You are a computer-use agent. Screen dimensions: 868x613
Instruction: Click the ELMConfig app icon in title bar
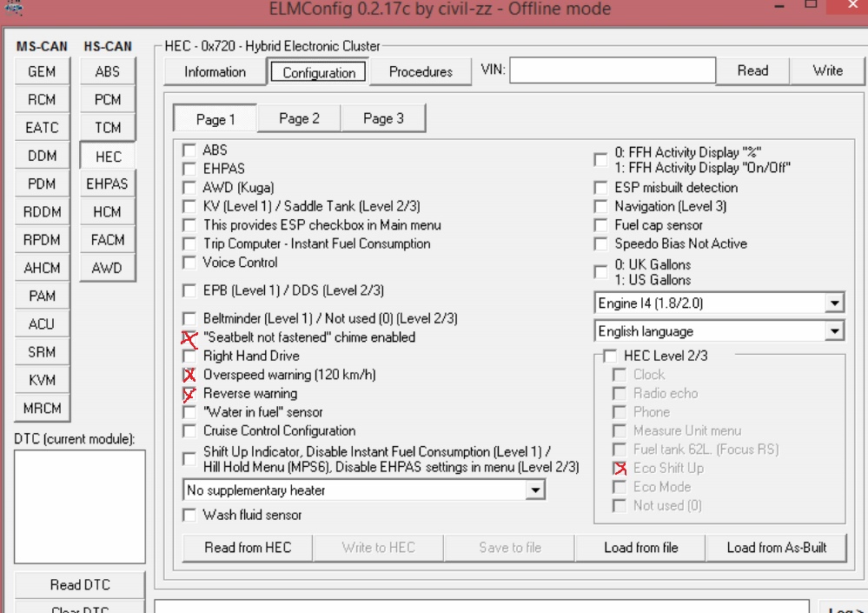10,9
